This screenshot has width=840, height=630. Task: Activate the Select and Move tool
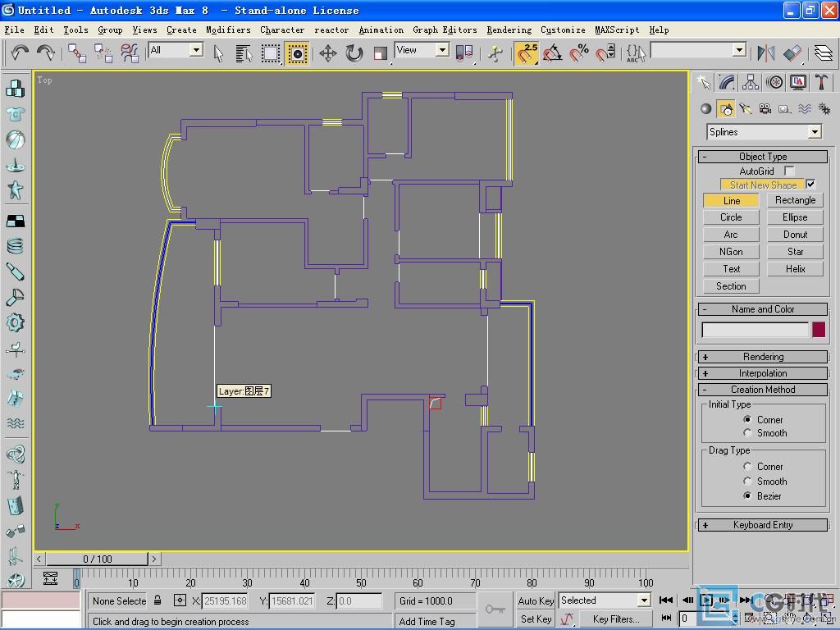328,53
